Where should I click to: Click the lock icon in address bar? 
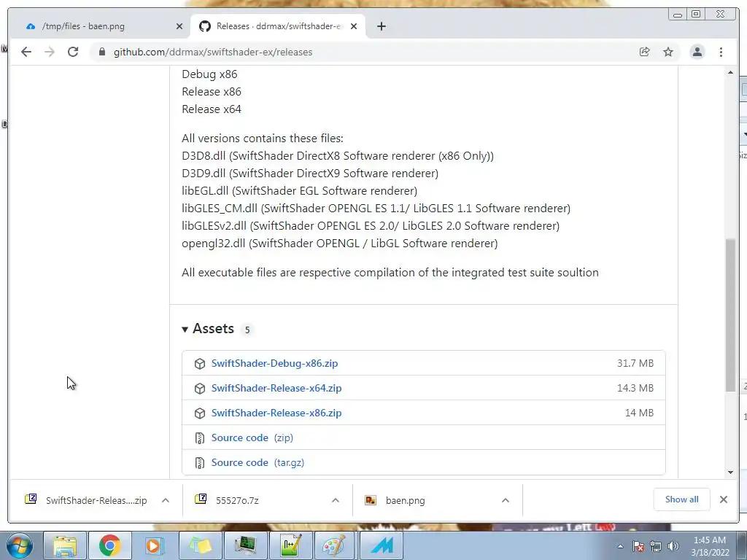101,52
